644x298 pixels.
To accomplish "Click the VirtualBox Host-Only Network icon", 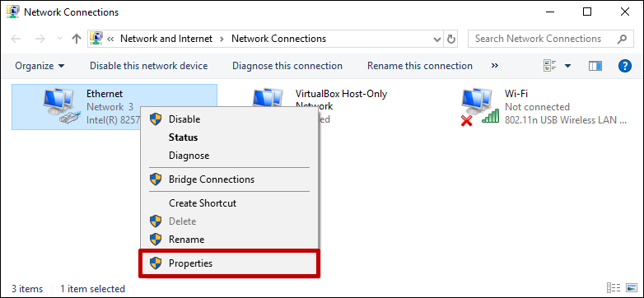I will pos(268,98).
